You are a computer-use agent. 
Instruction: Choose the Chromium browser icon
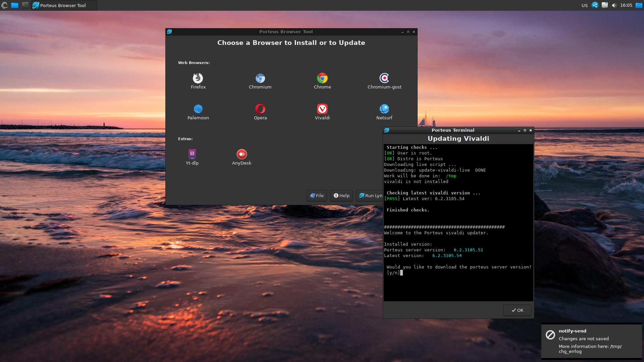coord(260,78)
